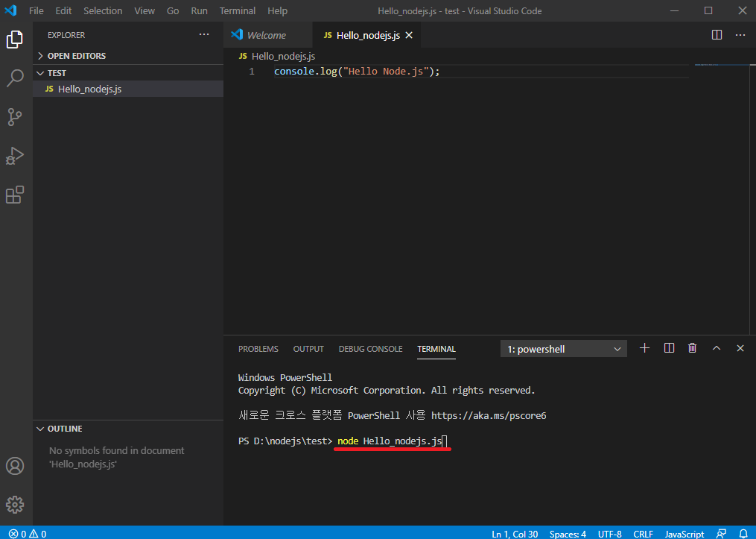Viewport: 756px width, 539px height.
Task: Open editor more actions ellipsis
Action: (740, 35)
